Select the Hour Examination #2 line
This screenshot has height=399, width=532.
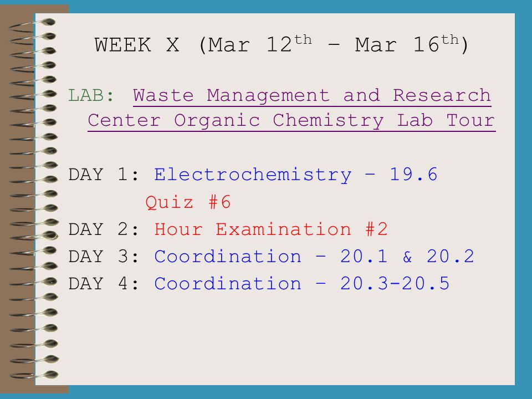(x=271, y=229)
